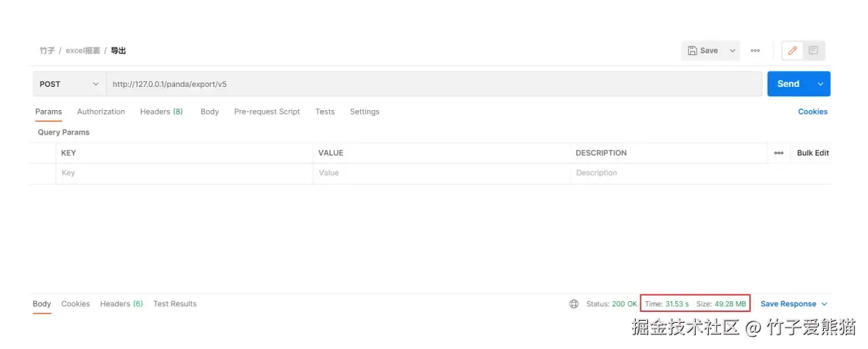The width and height of the screenshot is (868, 349).
Task: Expand the Save options dropdown arrow
Action: point(732,51)
